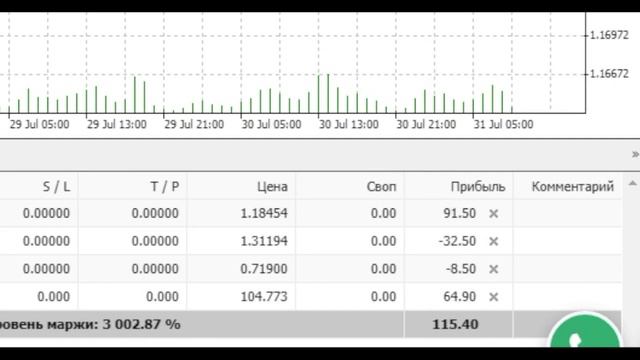Close the position with profit 91.50
This screenshot has height=360, width=640.
pos(493,213)
